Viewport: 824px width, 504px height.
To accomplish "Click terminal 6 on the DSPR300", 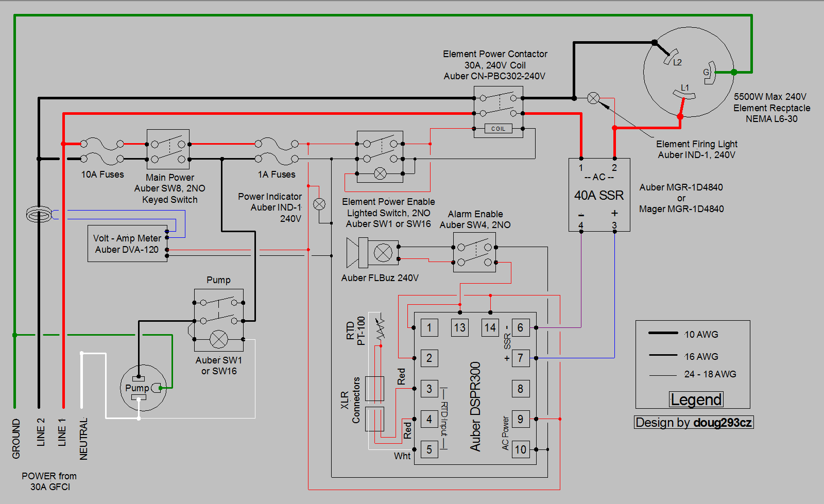I will pos(521,328).
